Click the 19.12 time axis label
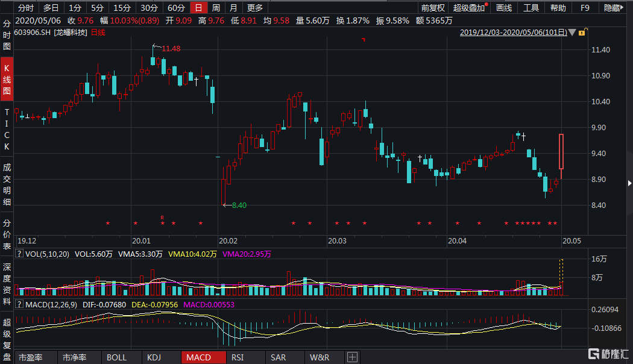Screen dimensions: 633x364 click(x=27, y=241)
